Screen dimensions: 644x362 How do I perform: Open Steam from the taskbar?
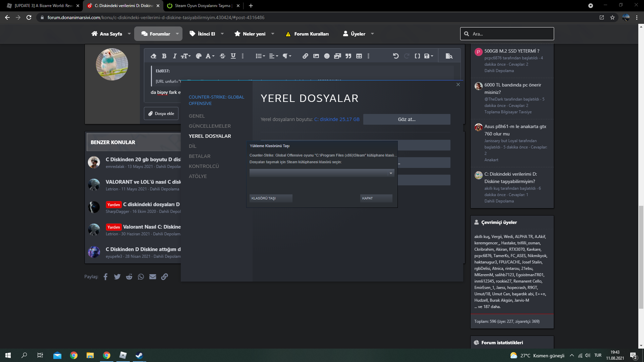tap(139, 355)
